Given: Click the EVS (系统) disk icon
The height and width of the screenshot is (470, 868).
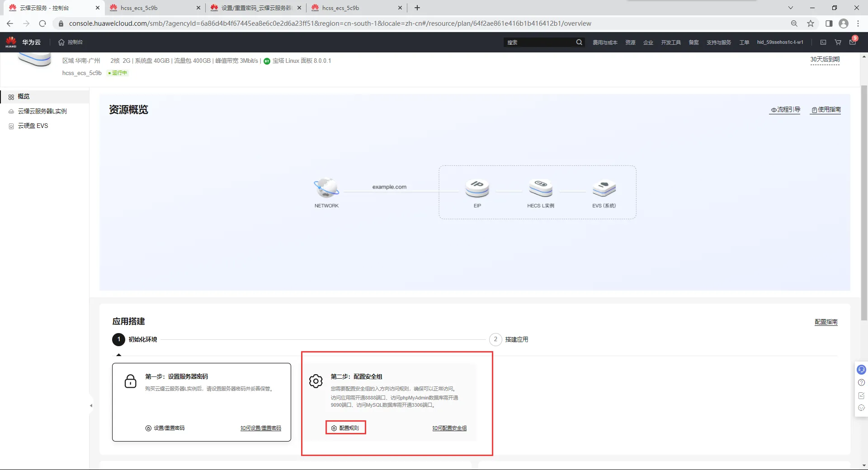Looking at the screenshot, I should (x=604, y=188).
